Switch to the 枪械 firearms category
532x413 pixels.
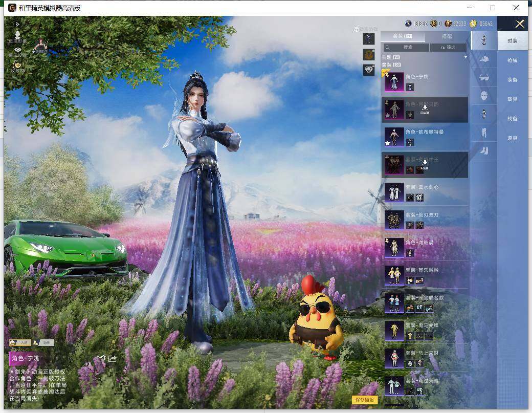513,60
